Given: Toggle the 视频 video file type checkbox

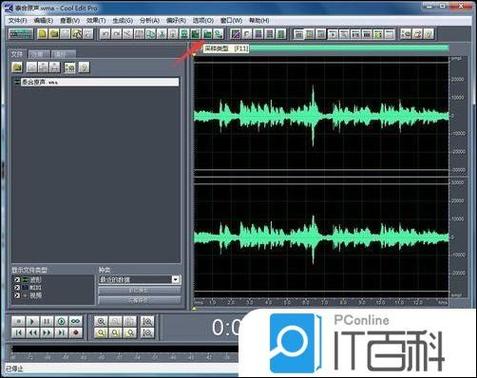Looking at the screenshot, I should click(17, 295).
